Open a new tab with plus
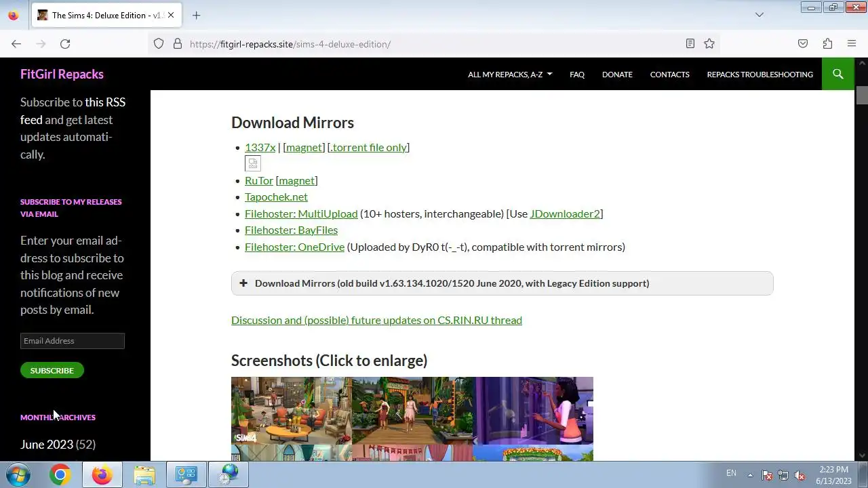This screenshot has width=868, height=488. tap(196, 15)
